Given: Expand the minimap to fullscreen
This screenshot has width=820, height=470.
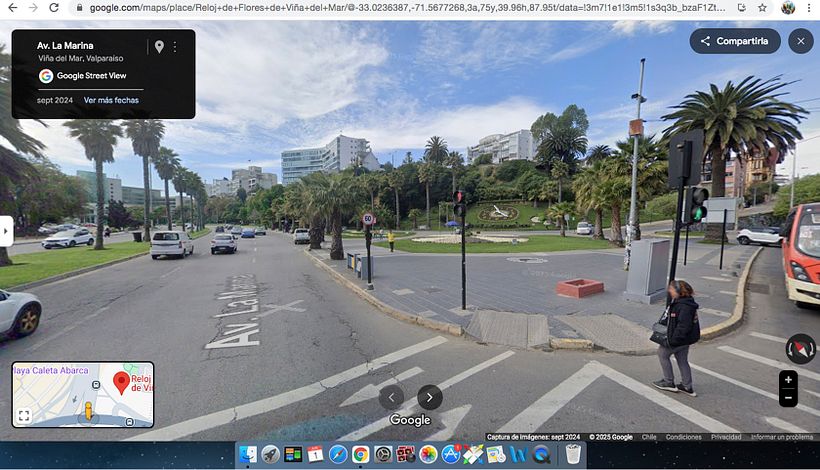Looking at the screenshot, I should coord(24,416).
